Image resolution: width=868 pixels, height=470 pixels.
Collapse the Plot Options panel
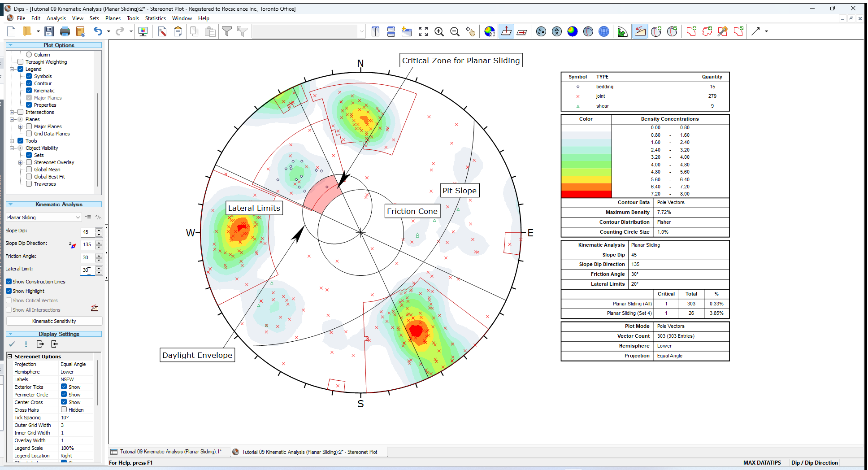click(10, 45)
